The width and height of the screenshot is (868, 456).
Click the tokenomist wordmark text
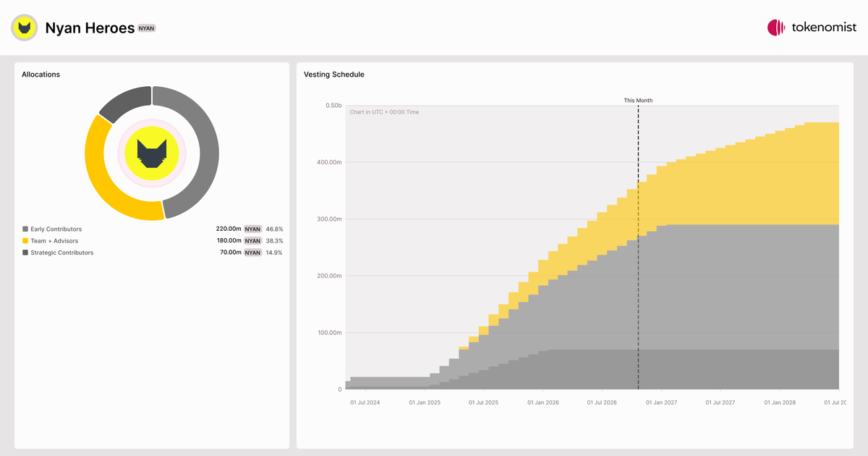824,28
